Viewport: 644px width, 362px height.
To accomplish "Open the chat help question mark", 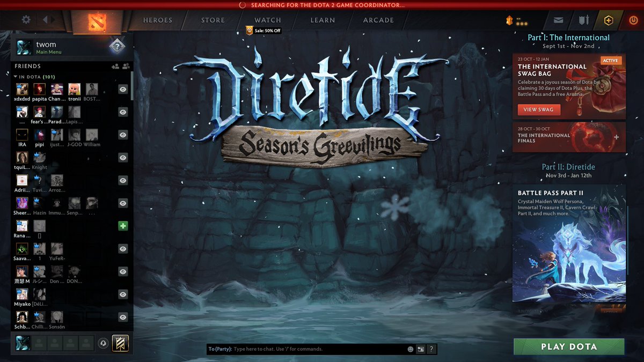I will (x=431, y=349).
